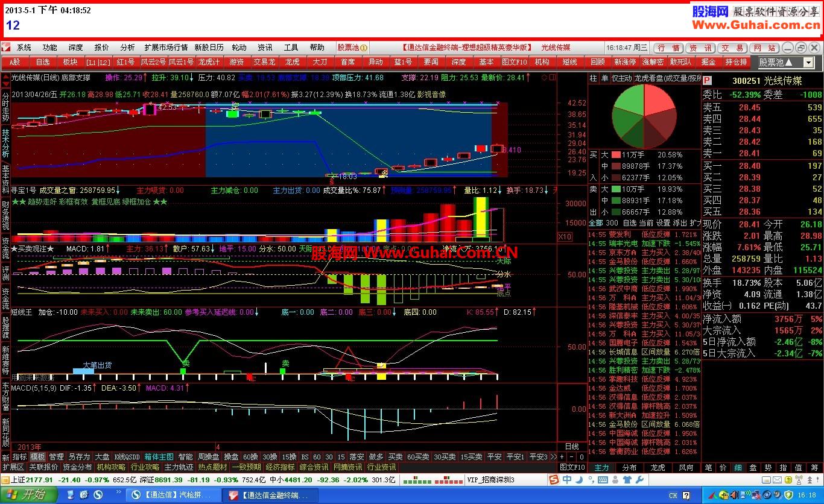
Task: Toggle the 柱 bar-mode option
Action: point(594,78)
